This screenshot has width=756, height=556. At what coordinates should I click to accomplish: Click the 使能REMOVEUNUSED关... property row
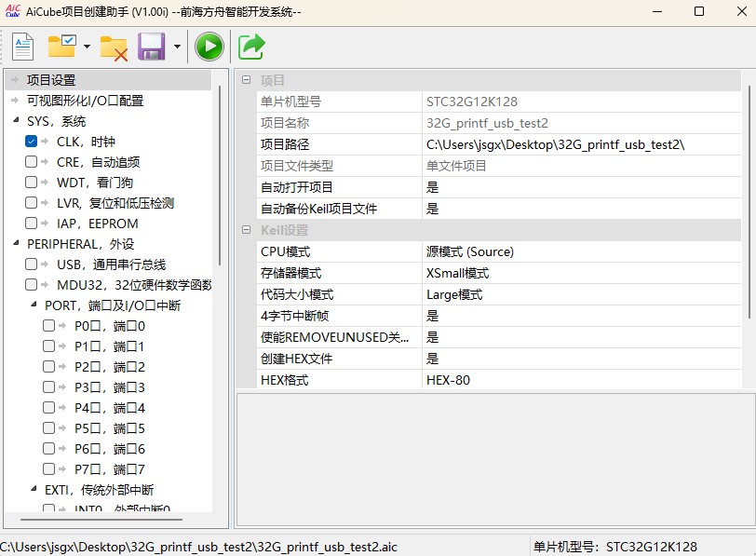(499, 337)
